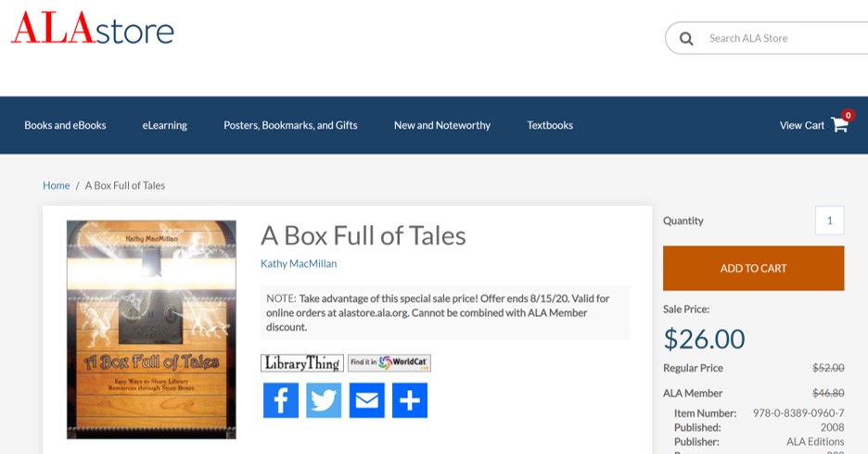Click the book cover thumbnail
This screenshot has height=454, width=868.
pyautogui.click(x=151, y=329)
